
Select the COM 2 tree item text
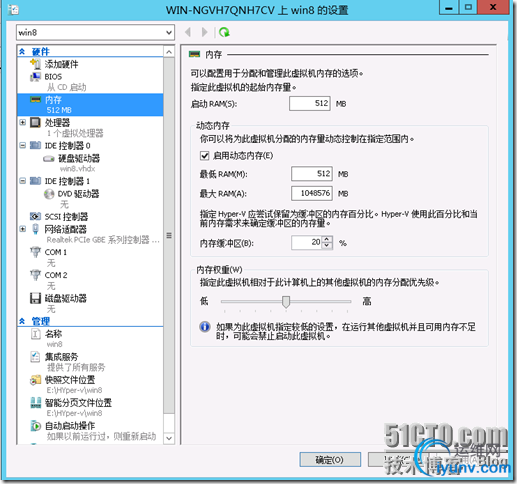click(x=56, y=275)
